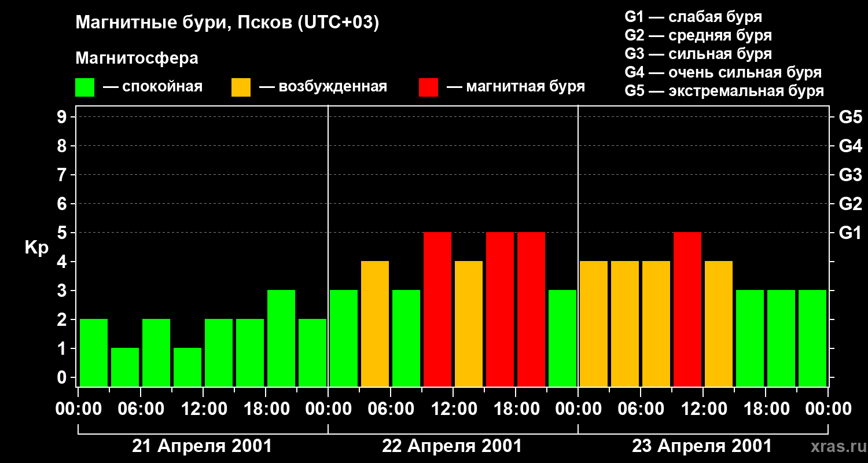Select the line G1 — слабая буря
The width and height of the screenshot is (868, 463).
click(x=693, y=17)
